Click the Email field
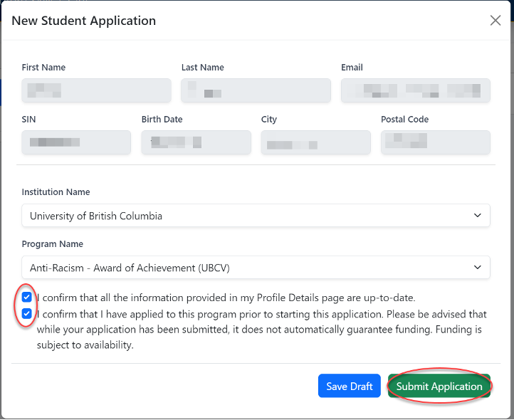Screen dimensions: 514x420 pyautogui.click(x=415, y=90)
